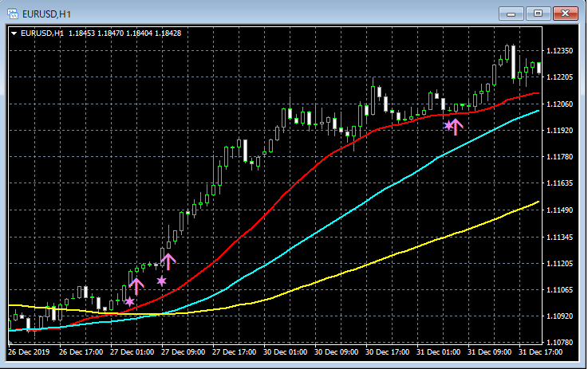Click price label 1.12060
The image size is (588, 369).
point(560,104)
